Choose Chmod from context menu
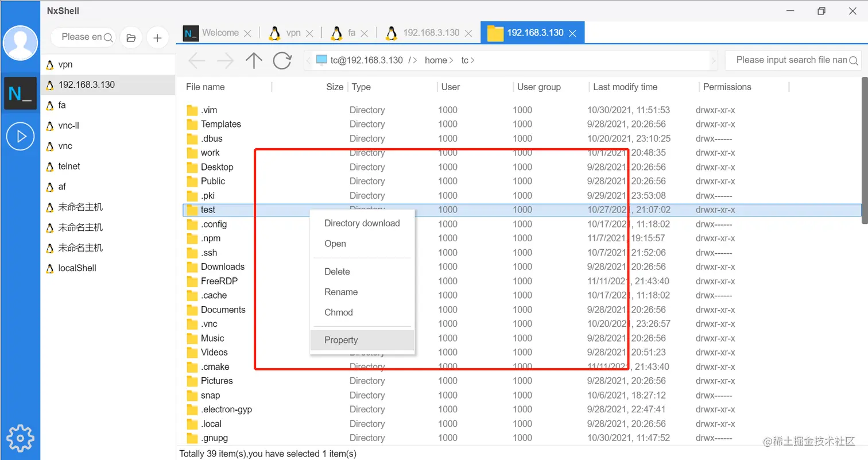 [x=362, y=312]
